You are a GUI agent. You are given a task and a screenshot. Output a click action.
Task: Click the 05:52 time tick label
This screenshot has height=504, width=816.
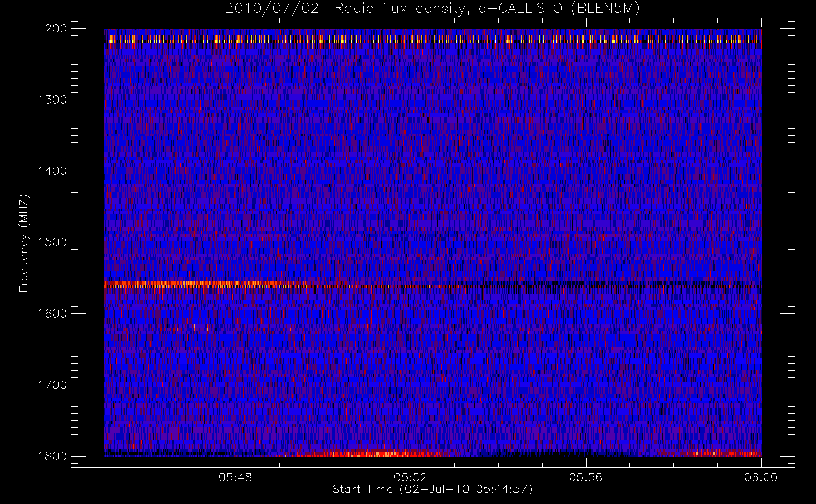411,477
